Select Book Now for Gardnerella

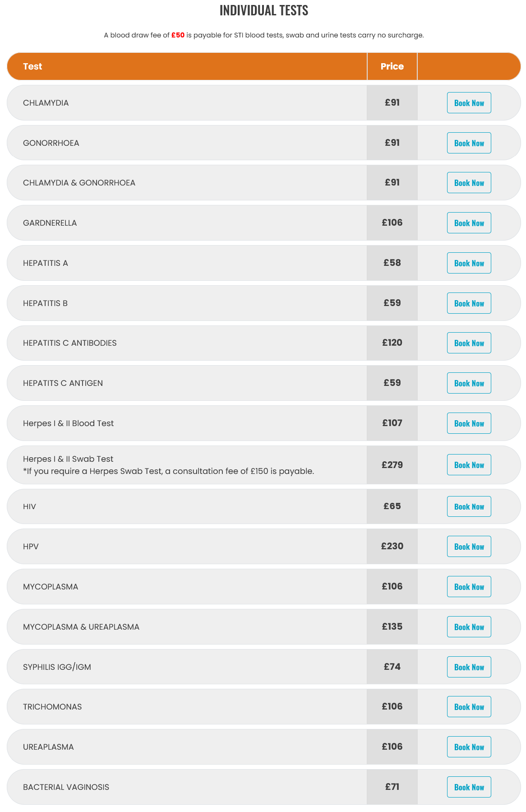[x=469, y=223]
